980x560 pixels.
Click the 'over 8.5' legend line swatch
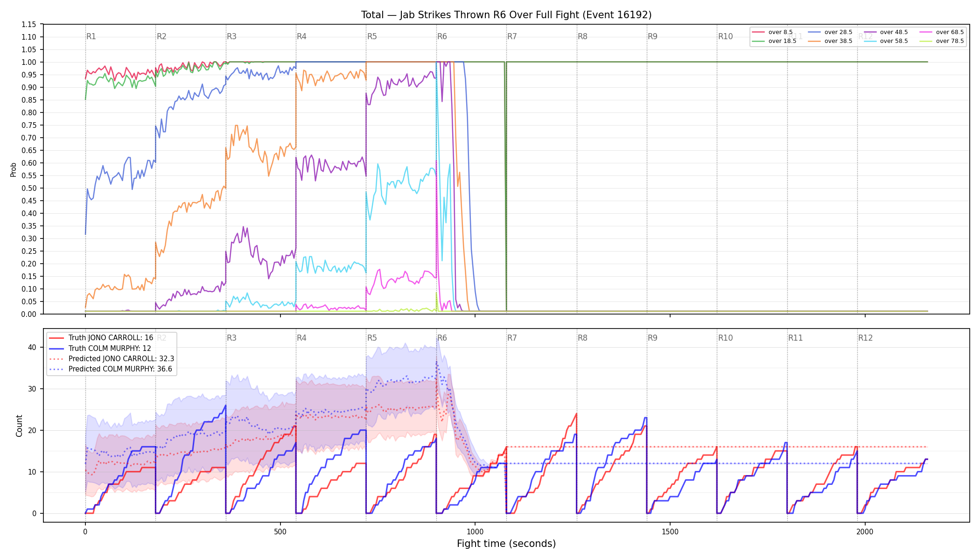[x=758, y=32]
